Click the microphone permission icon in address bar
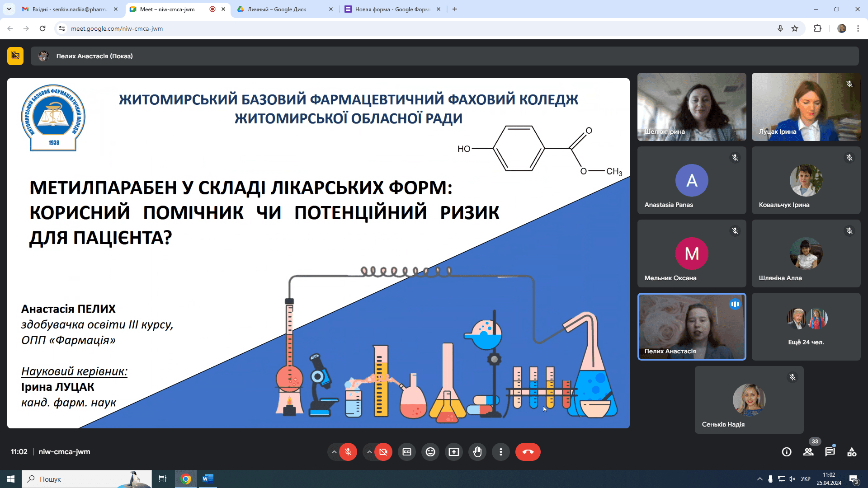The height and width of the screenshot is (488, 868). click(780, 28)
